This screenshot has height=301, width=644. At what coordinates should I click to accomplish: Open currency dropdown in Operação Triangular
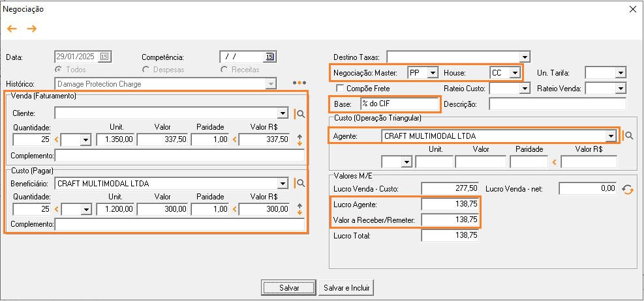pyautogui.click(x=407, y=162)
